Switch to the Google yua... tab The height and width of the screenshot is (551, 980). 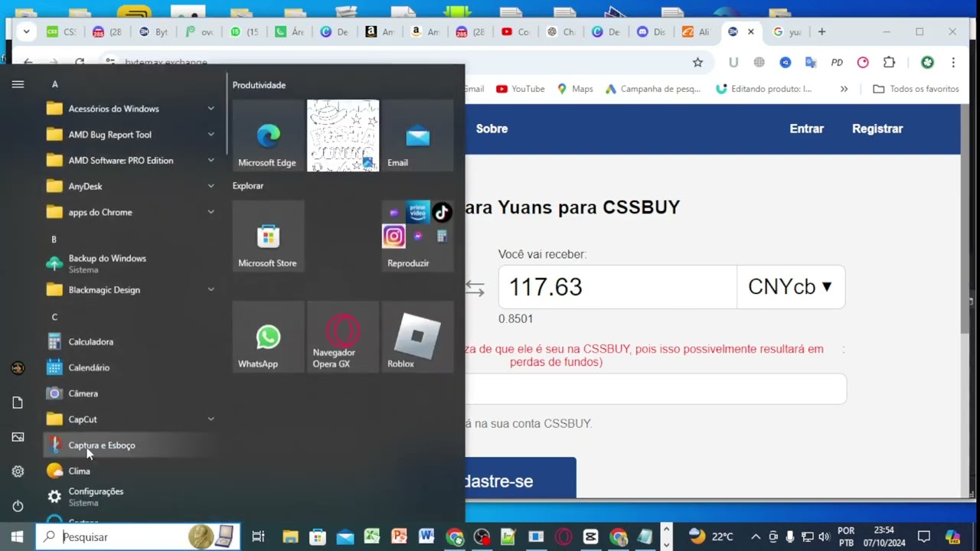tap(787, 31)
